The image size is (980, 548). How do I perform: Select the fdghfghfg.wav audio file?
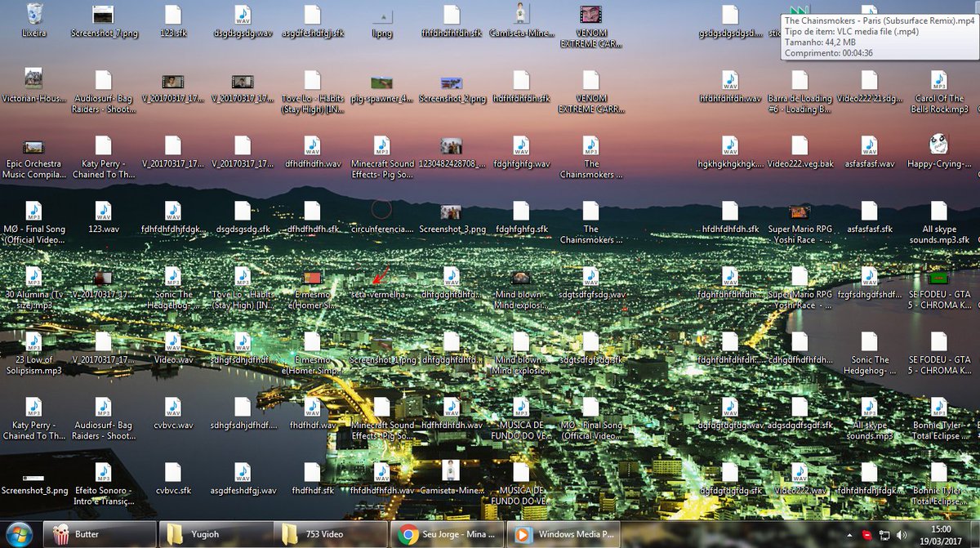tap(521, 151)
